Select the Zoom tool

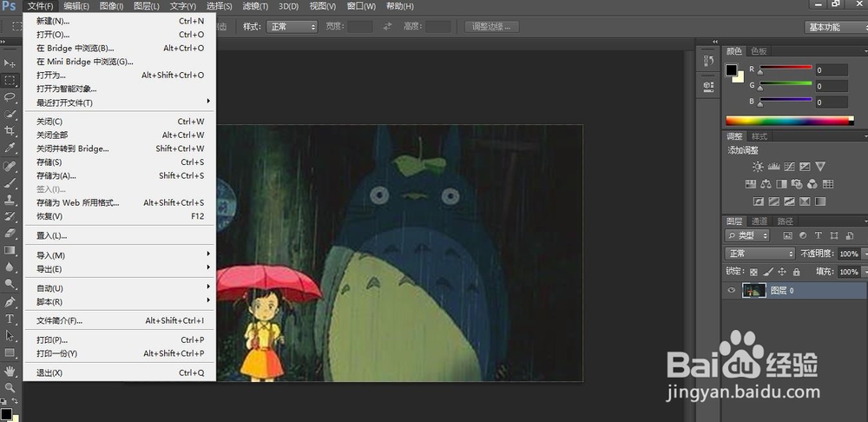coord(10,387)
